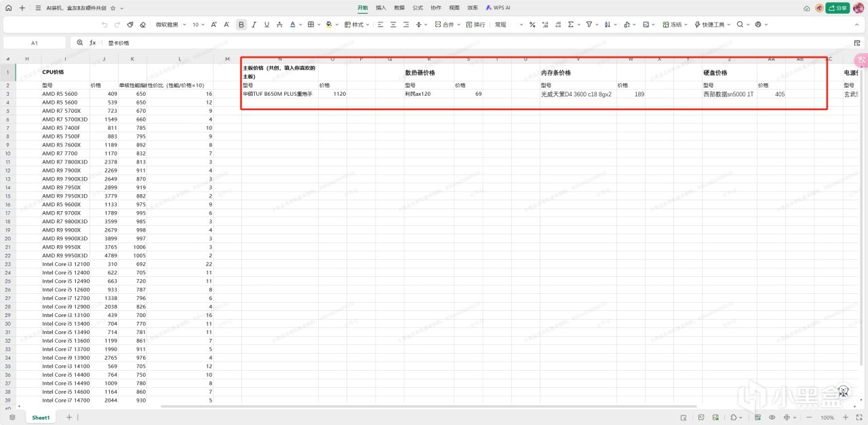The image size is (868, 425).
Task: Open the fill color dropdown arrow
Action: 337,24
